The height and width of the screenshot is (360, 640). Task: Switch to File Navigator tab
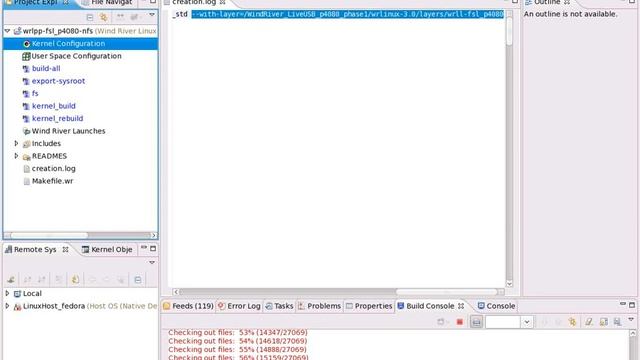[107, 2]
